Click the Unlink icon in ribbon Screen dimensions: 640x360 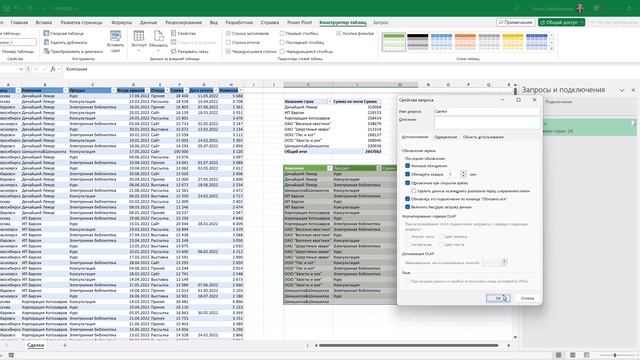[x=173, y=51]
